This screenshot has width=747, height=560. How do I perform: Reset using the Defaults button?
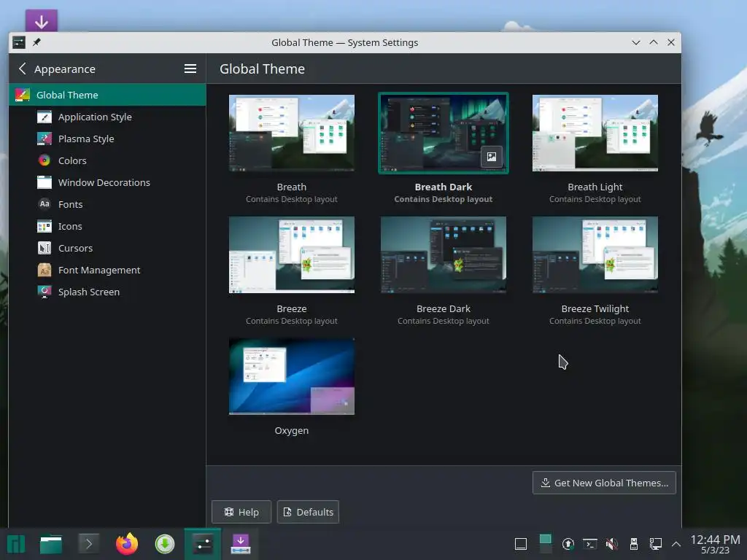pyautogui.click(x=309, y=512)
